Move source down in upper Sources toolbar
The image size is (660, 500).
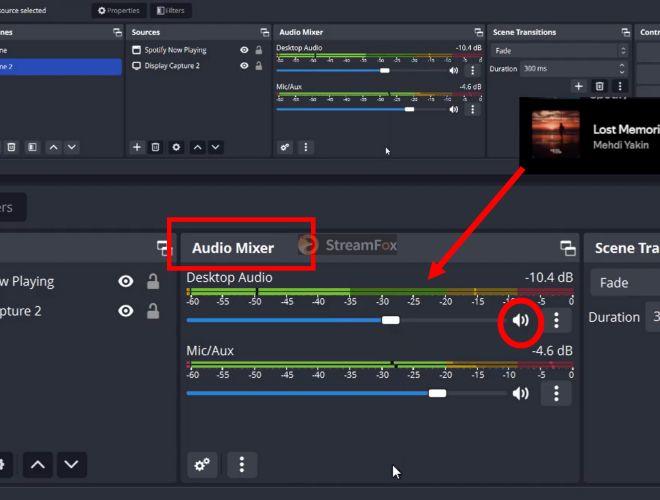tap(216, 147)
